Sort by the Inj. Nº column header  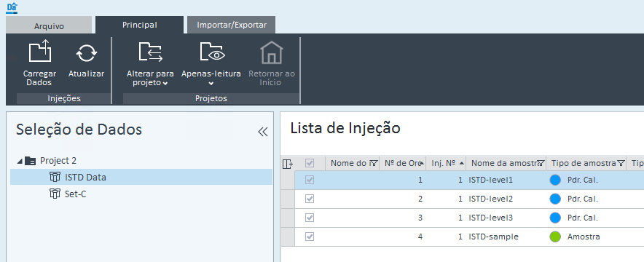click(446, 163)
